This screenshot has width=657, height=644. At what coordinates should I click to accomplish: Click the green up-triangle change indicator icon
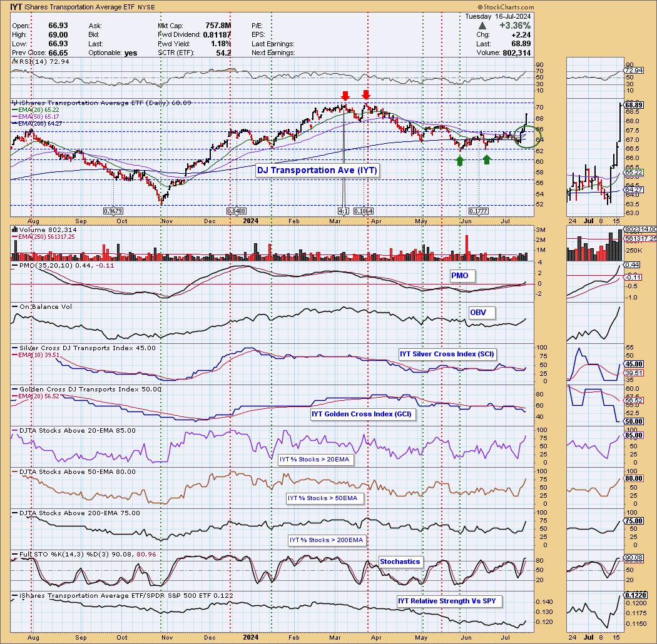tap(482, 26)
